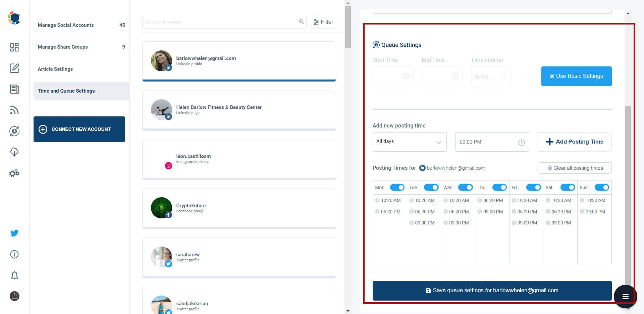Open Manage Share Groups
This screenshot has height=314, width=644.
click(x=62, y=47)
